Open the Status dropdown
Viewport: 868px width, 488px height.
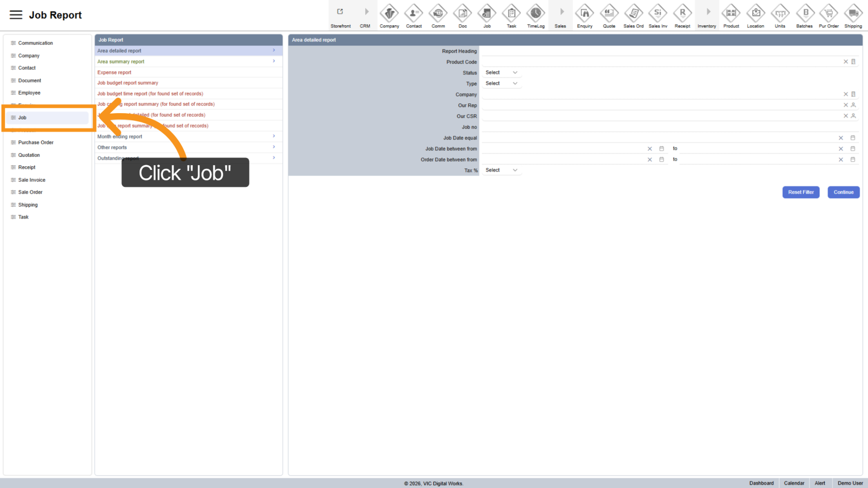[x=501, y=73]
